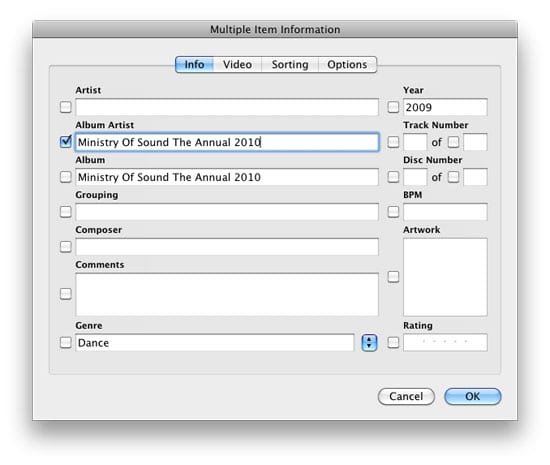Confirm with the OK button
Image resolution: width=550 pixels, height=465 pixels.
tap(472, 397)
